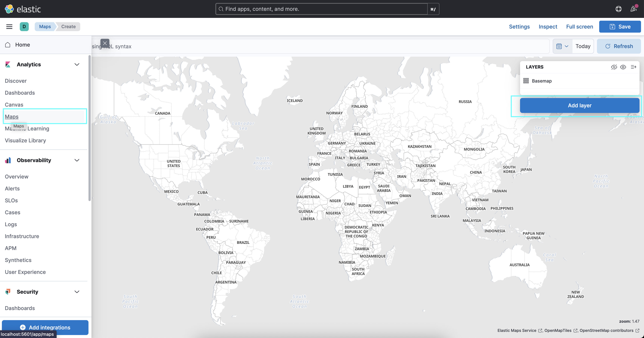Open the newsfeed celebration icon

tap(633, 9)
